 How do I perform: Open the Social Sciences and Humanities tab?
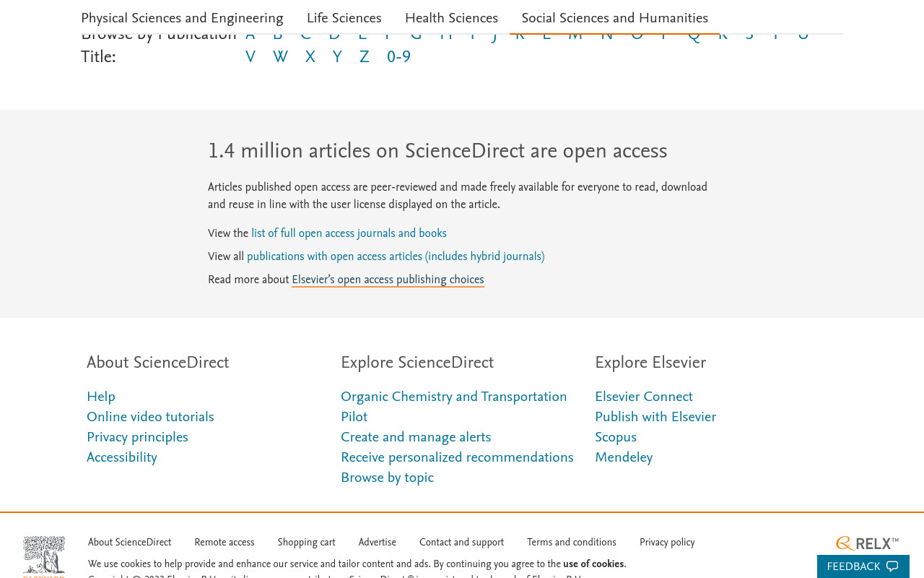(x=614, y=18)
